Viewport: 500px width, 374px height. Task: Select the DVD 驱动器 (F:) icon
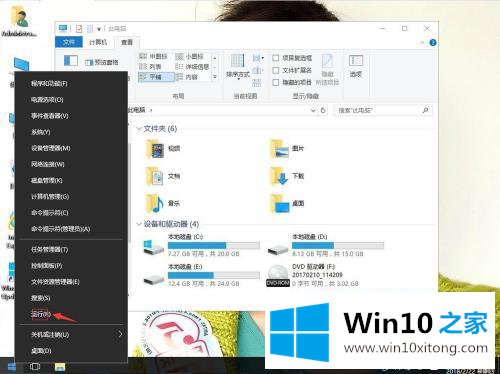(278, 275)
